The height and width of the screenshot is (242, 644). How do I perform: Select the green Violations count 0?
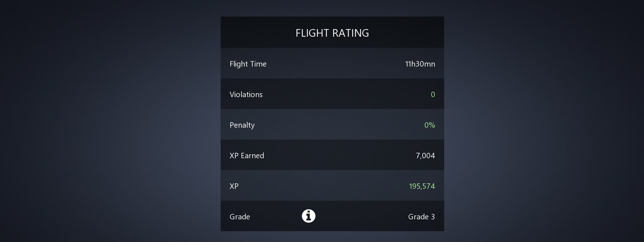(x=433, y=94)
